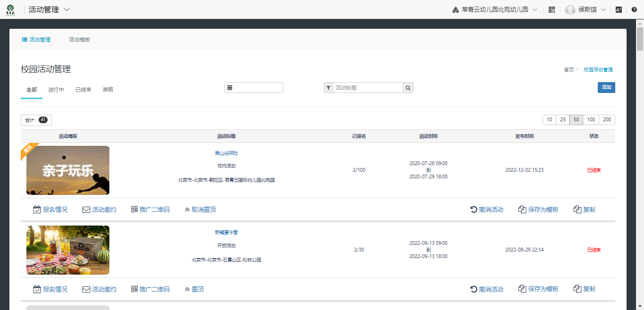Viewport: 644px width, 310px height.
Task: Open the 黑山谷探险 activity title link
Action: [x=226, y=153]
